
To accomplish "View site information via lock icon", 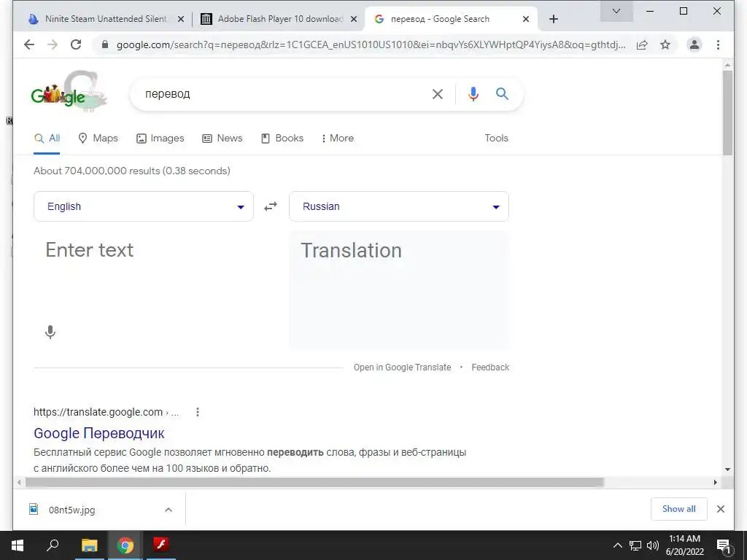I will point(105,44).
